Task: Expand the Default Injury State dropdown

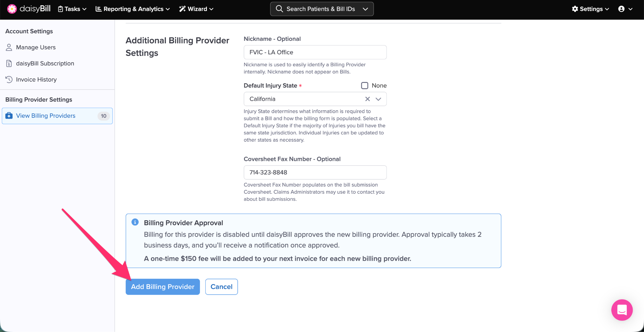Action: 378,99
